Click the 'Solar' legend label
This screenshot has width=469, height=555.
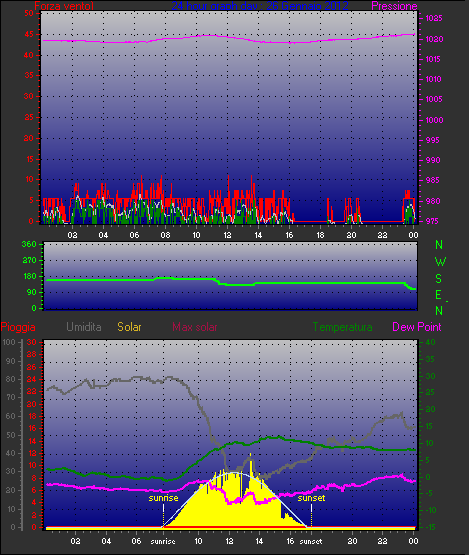click(x=129, y=327)
